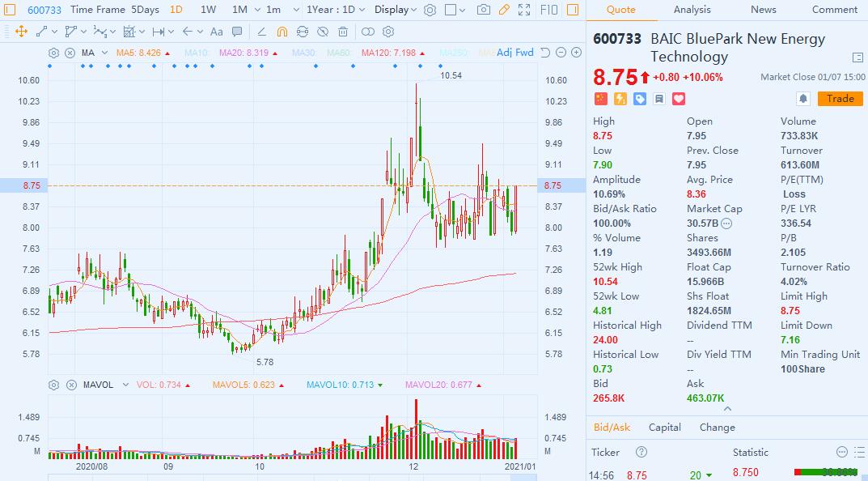Toggle the MA10 moving average line
868x481 pixels.
tap(196, 53)
